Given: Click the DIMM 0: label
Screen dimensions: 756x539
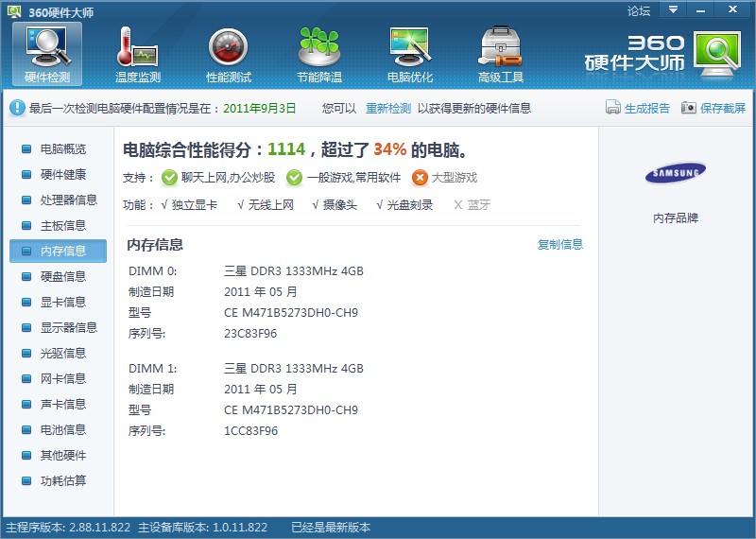Looking at the screenshot, I should click(x=153, y=271).
